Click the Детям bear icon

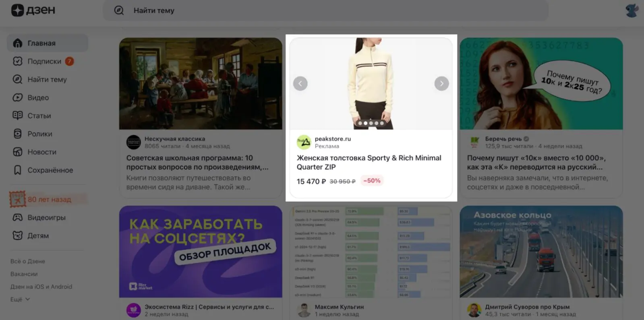(17, 236)
